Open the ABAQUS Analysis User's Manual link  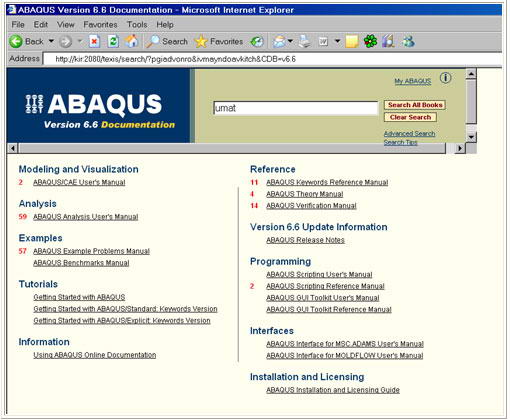pyautogui.click(x=85, y=217)
